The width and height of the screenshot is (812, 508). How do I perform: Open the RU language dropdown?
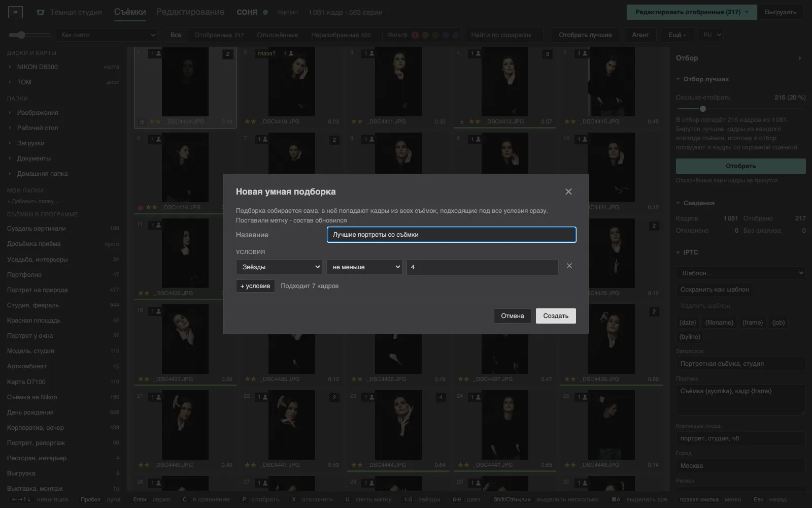pyautogui.click(x=710, y=35)
